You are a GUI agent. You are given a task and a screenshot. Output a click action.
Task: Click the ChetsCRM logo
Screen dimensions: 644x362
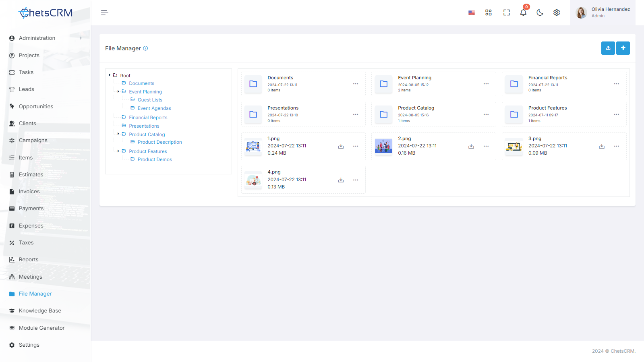46,13
